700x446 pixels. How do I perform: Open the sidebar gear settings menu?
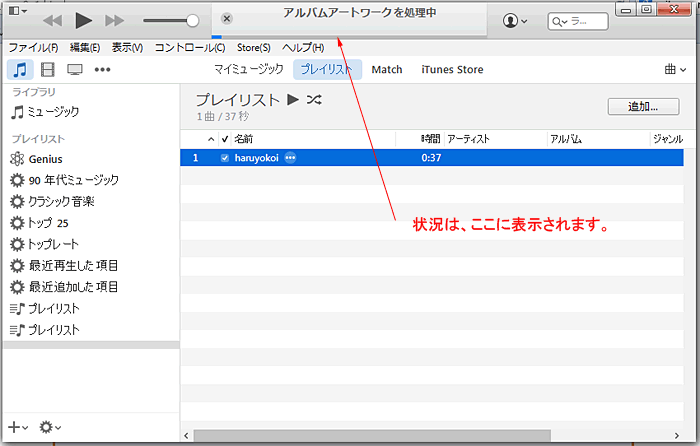tap(50, 427)
